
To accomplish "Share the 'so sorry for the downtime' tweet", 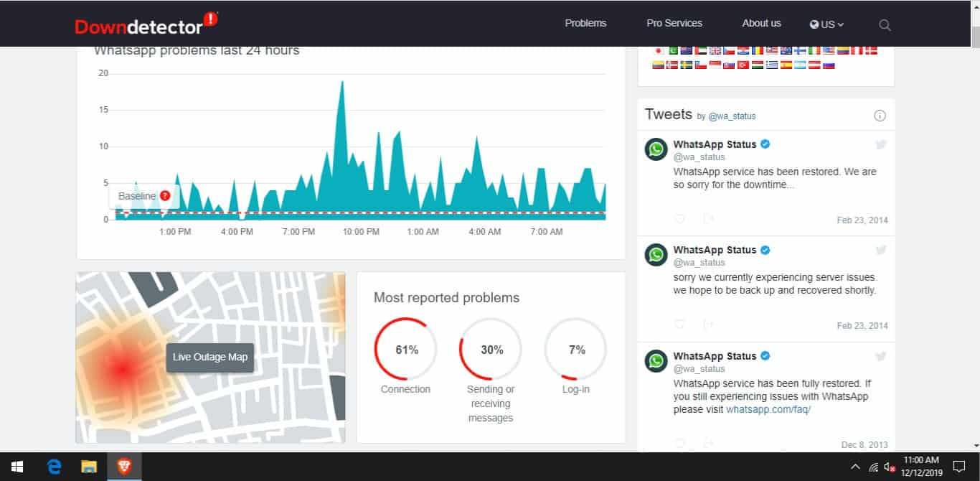I will point(709,219).
